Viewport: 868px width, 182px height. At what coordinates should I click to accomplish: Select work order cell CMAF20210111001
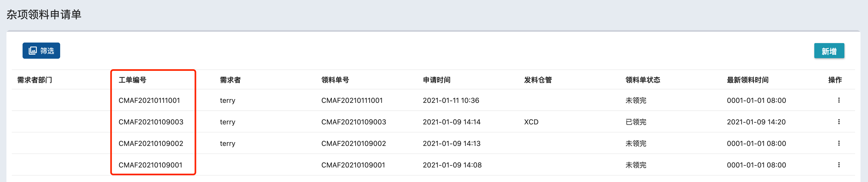149,100
